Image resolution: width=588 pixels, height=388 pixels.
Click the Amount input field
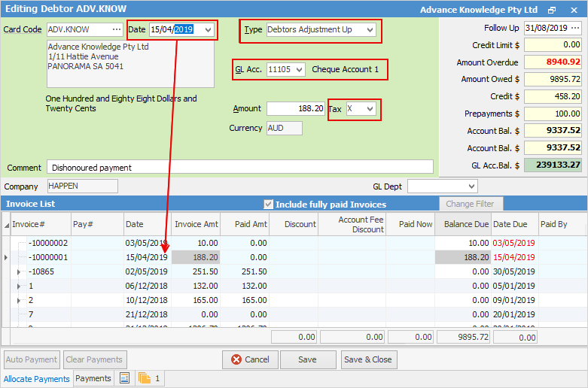point(295,108)
